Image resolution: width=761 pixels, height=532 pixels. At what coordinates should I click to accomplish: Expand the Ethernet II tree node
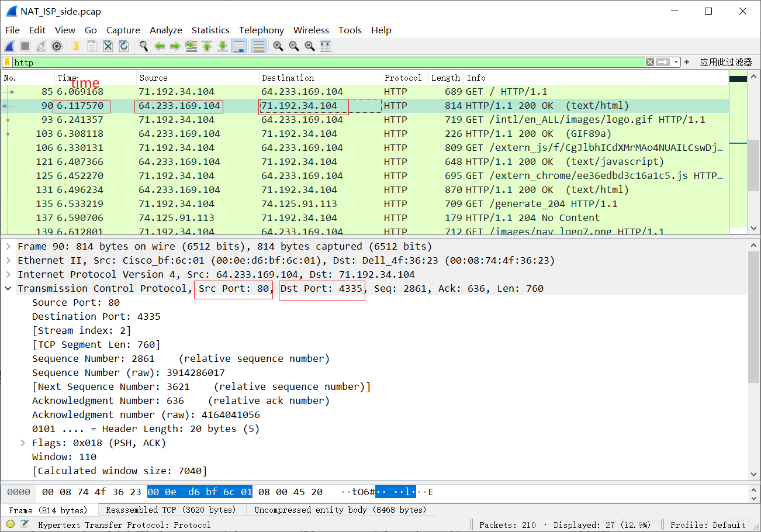pyautogui.click(x=8, y=260)
